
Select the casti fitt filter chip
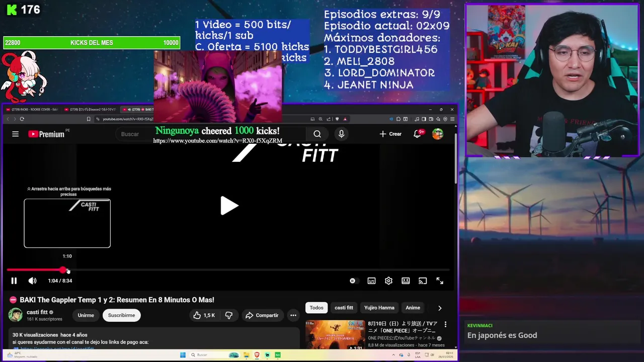pyautogui.click(x=344, y=308)
